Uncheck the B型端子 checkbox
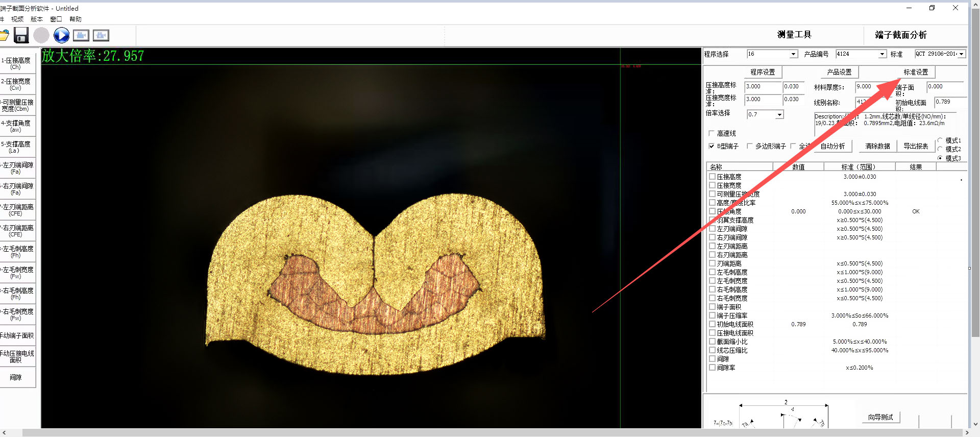The height and width of the screenshot is (437, 980). click(x=712, y=146)
